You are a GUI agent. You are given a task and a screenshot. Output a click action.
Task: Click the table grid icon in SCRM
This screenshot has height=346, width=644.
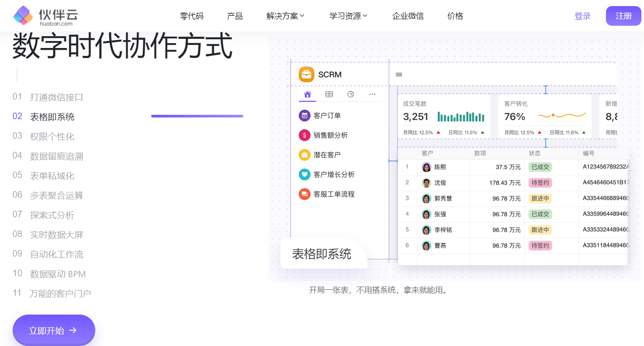coord(329,94)
